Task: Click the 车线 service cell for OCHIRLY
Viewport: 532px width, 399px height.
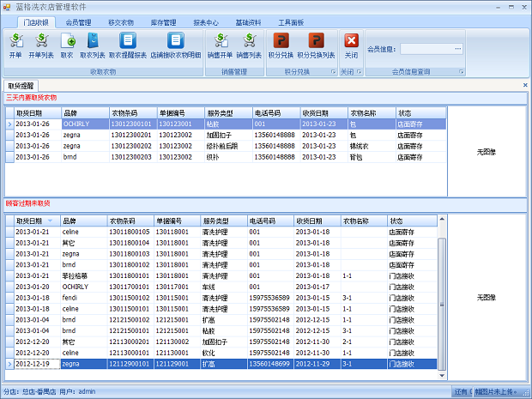Action: (x=224, y=287)
